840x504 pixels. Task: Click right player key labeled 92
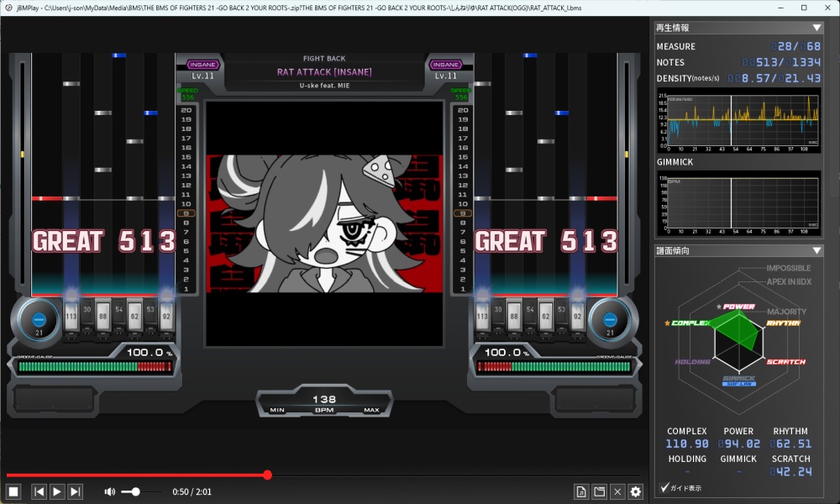pos(578,317)
